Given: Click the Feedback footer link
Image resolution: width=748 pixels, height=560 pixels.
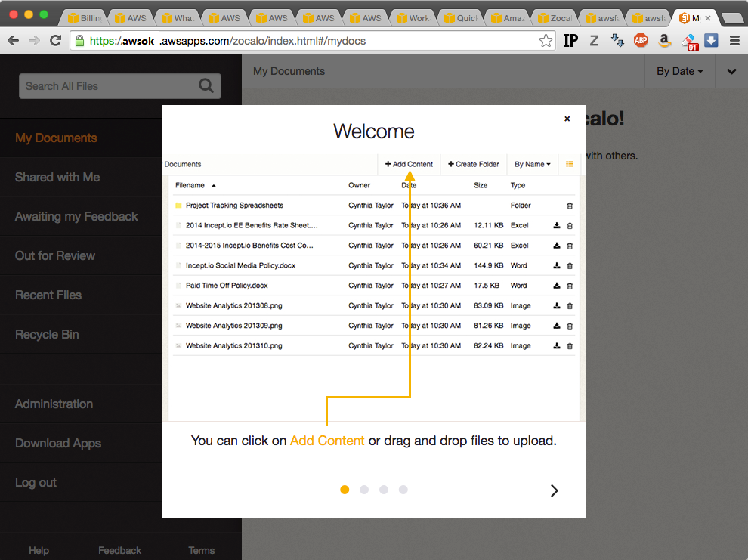Looking at the screenshot, I should pyautogui.click(x=119, y=550).
